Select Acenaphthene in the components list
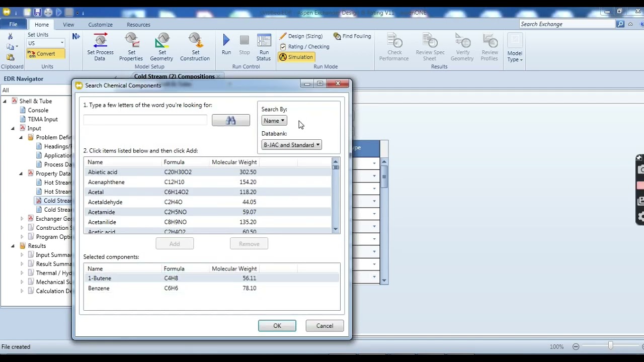This screenshot has height=362, width=644. click(x=208, y=182)
